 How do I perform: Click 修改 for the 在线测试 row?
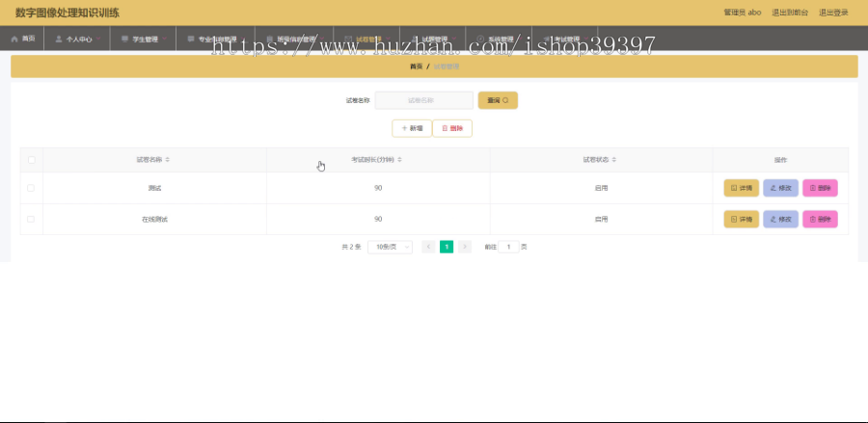(780, 219)
